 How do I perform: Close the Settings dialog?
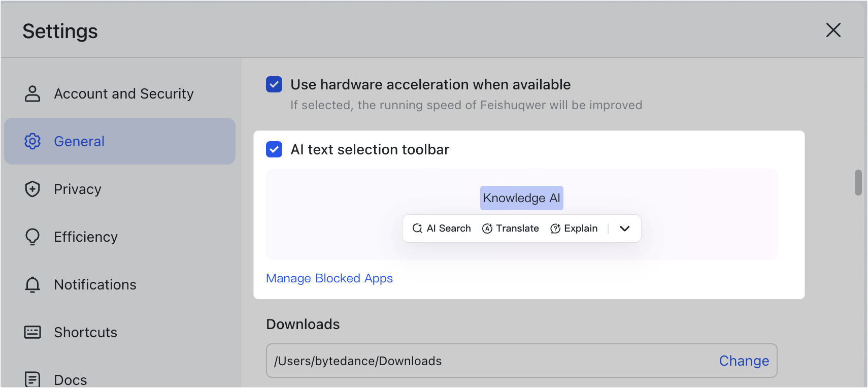coord(833,30)
